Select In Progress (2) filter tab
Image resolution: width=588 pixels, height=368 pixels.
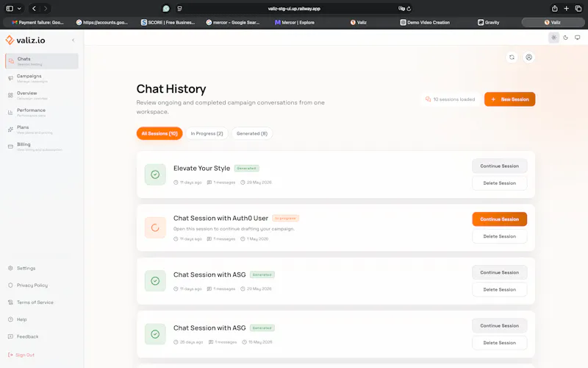click(207, 133)
